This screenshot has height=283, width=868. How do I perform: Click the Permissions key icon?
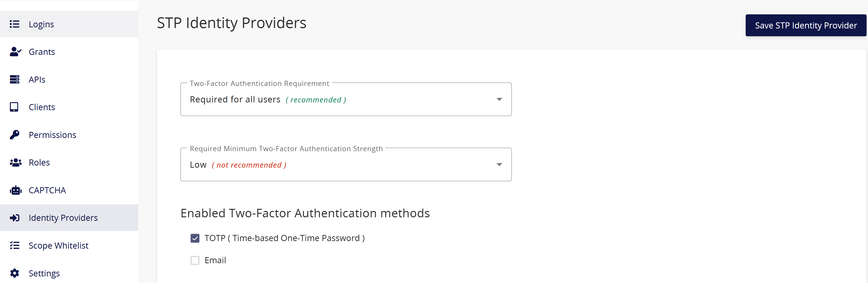(15, 135)
